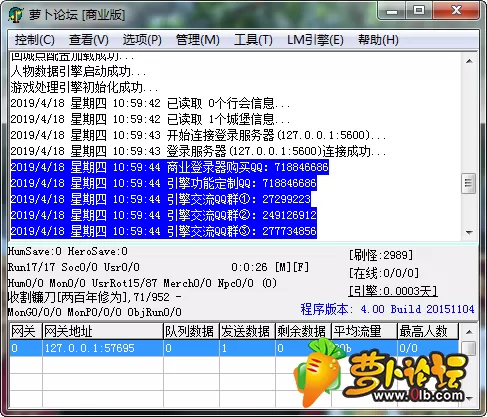Minimize the 萝卜论坛 window
The image size is (487, 417).
pyautogui.click(x=392, y=11)
